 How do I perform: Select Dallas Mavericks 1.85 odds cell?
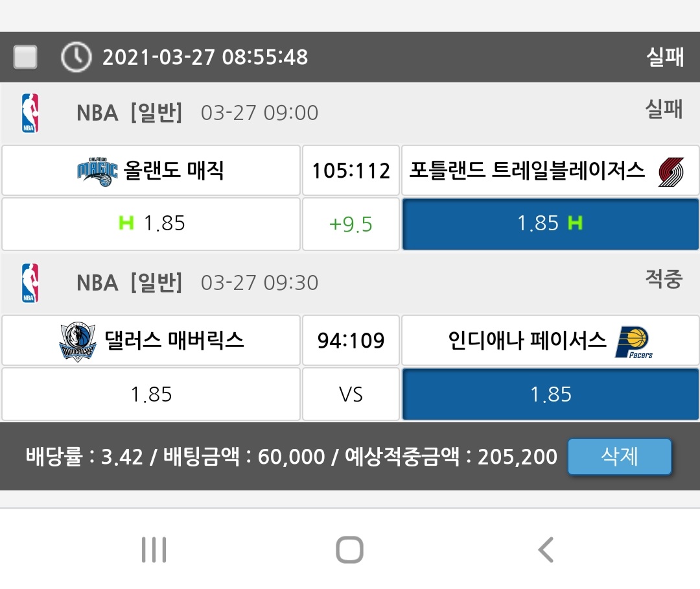151,394
